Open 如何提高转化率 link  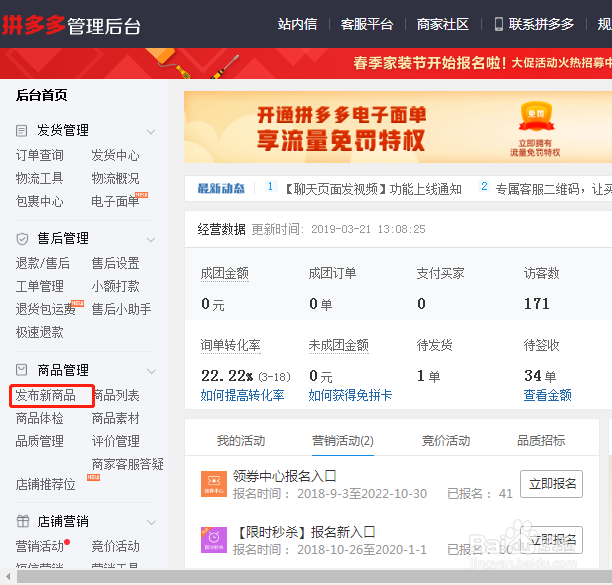pos(242,395)
